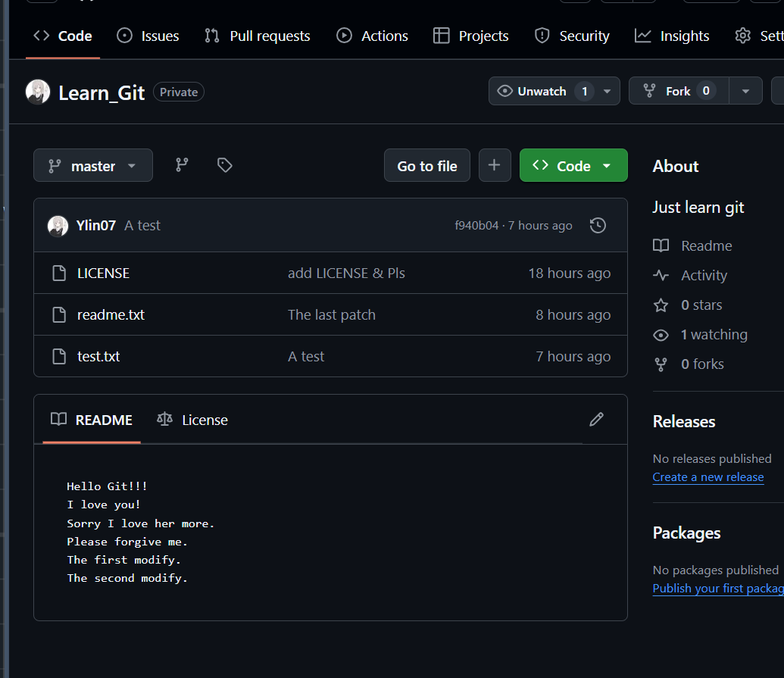Open the LICENSE file
Image resolution: width=784 pixels, height=678 pixels.
pyautogui.click(x=104, y=273)
